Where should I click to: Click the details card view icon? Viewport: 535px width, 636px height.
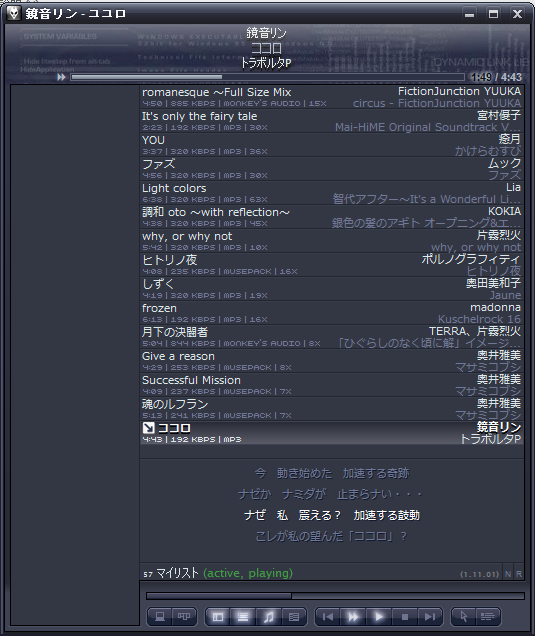point(294,617)
